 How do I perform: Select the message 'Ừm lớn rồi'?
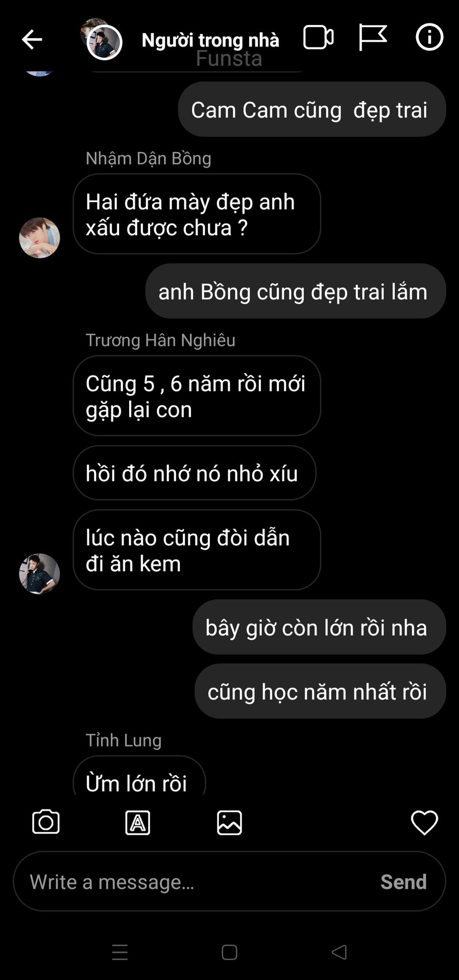pos(139,776)
